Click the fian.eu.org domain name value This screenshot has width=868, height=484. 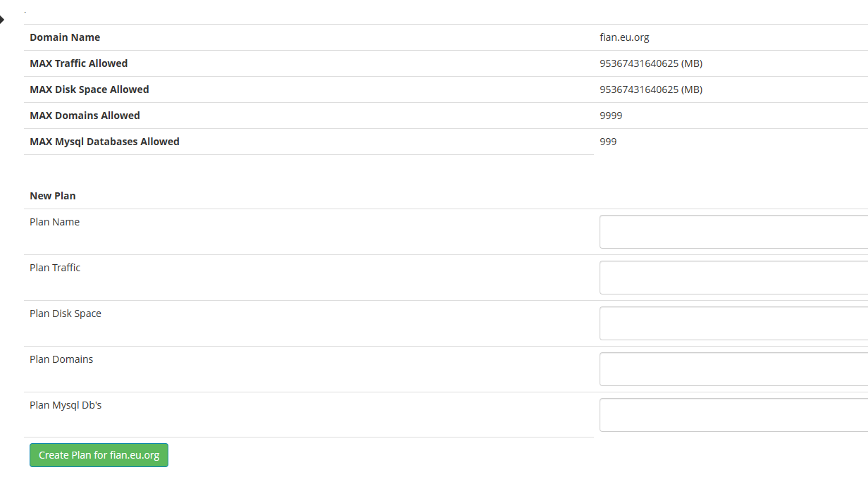coord(624,37)
